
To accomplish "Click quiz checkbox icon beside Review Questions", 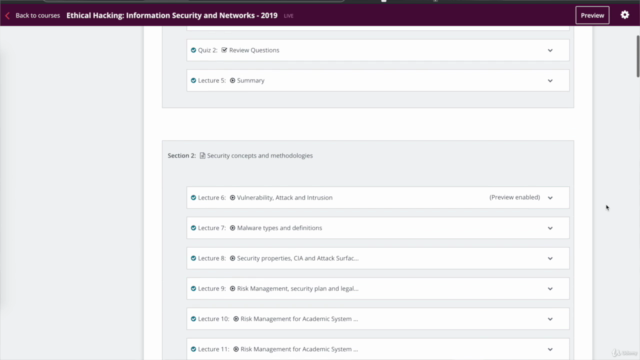I will [x=224, y=50].
